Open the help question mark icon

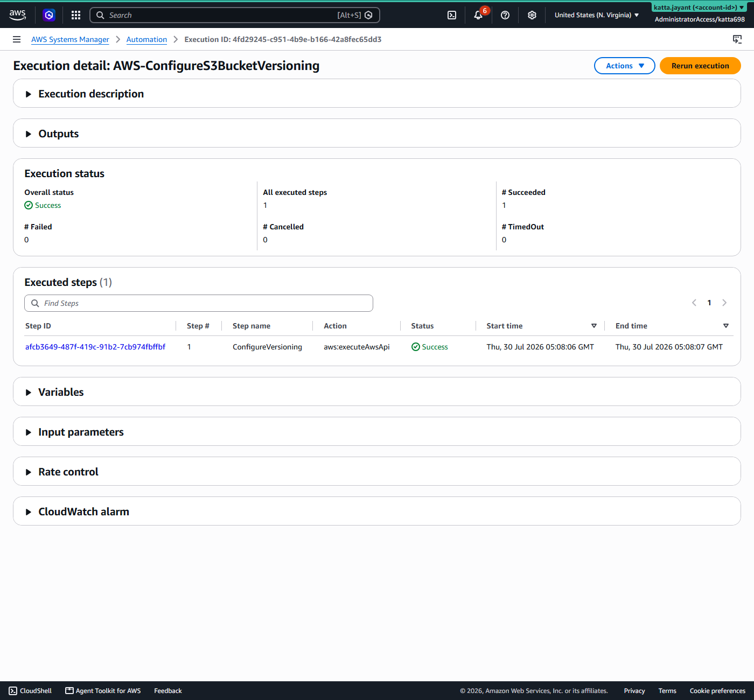505,15
